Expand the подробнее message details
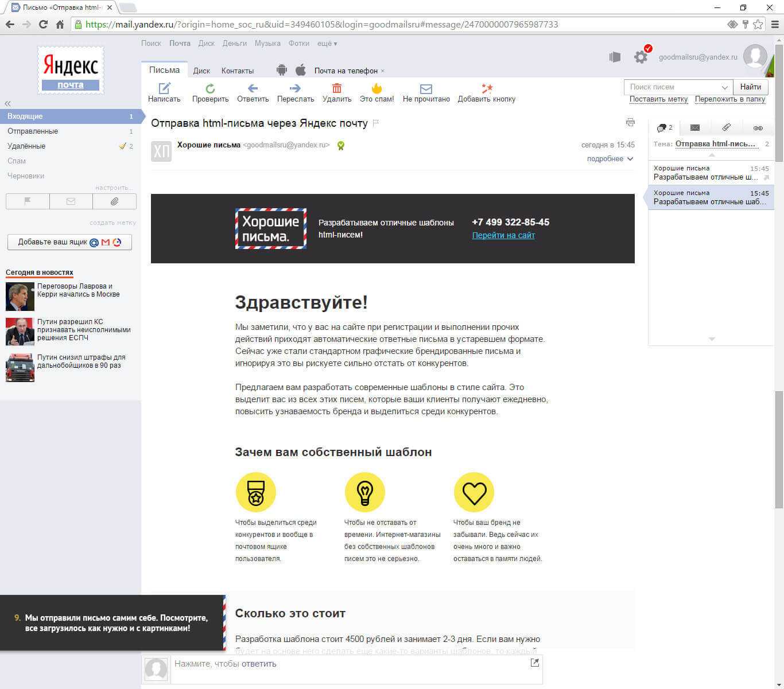Viewport: 784px width, 689px height. (x=610, y=159)
